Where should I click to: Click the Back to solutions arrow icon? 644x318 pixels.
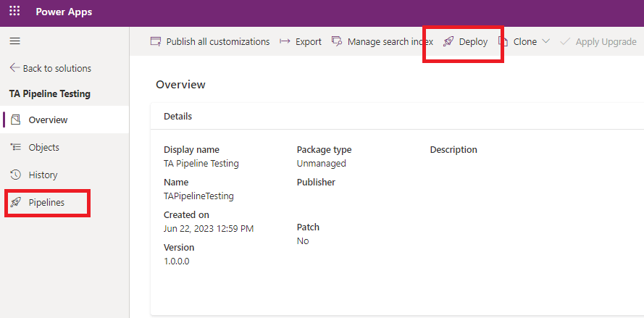[14, 68]
